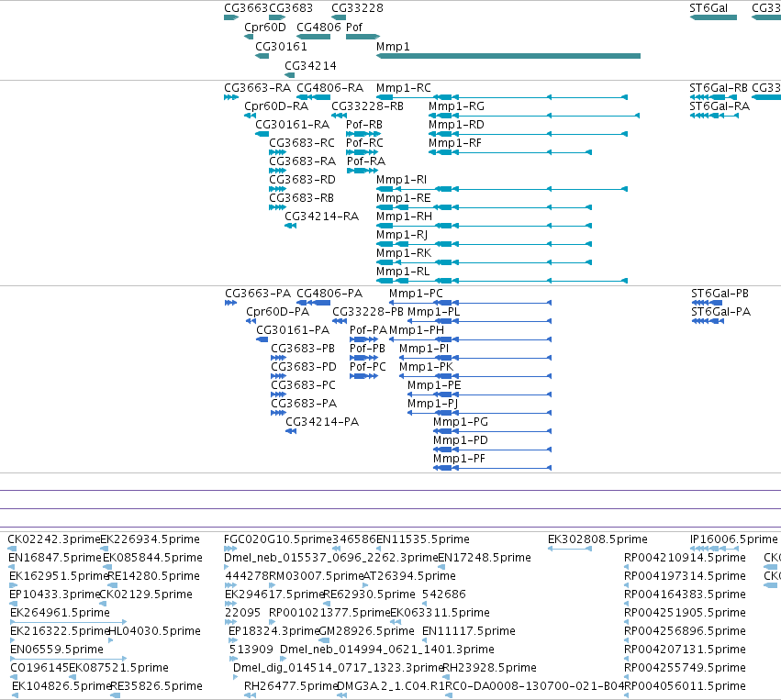781x700 pixels.
Task: Select the Mmp1-RC transcript label
Action: click(x=404, y=88)
